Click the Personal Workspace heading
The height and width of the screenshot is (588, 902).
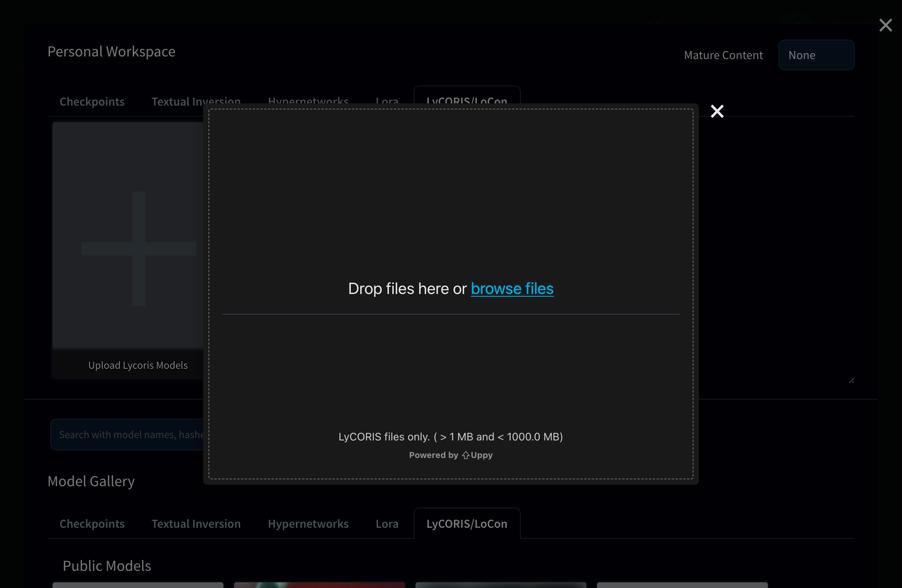click(111, 51)
